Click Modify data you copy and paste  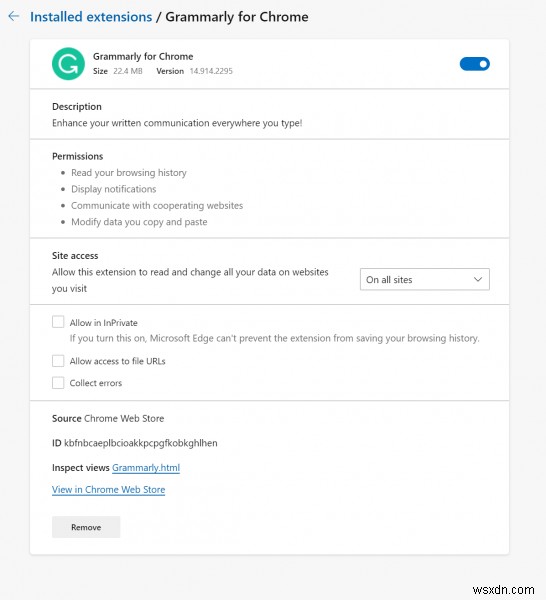(x=139, y=222)
